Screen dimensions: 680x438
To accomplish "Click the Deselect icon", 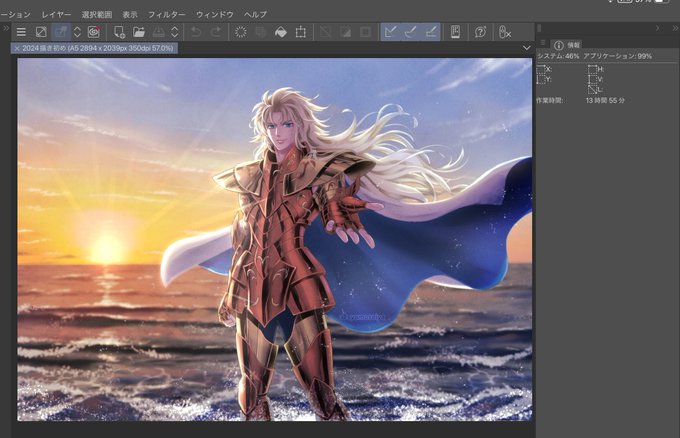I will pos(325,32).
